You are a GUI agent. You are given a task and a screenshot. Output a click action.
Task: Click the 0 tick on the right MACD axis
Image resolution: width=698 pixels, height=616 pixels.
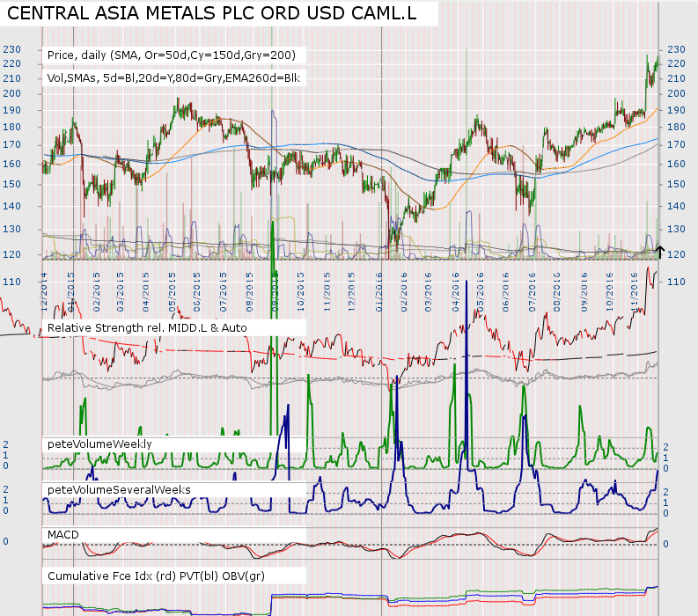click(x=666, y=545)
